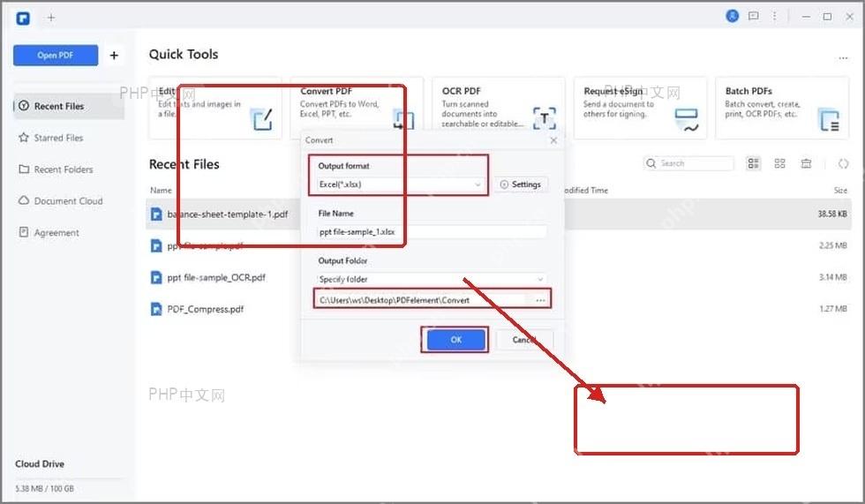Click the 1.27 MB size value
865x504 pixels.
click(833, 309)
